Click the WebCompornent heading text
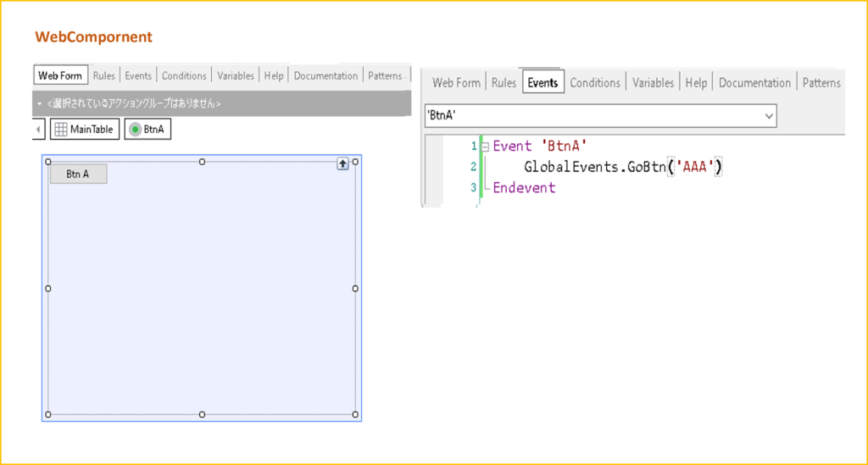 (93, 36)
